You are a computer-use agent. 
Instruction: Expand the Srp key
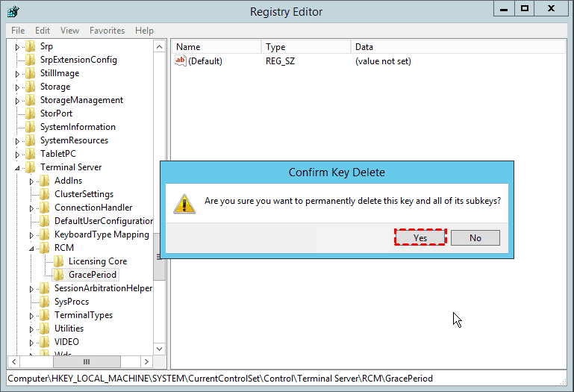click(17, 47)
